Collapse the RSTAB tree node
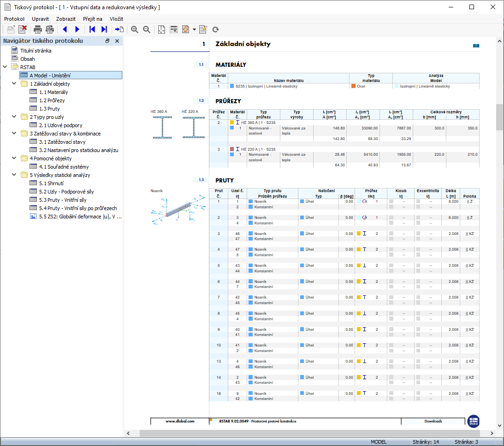This screenshot has width=504, height=446. (x=5, y=67)
